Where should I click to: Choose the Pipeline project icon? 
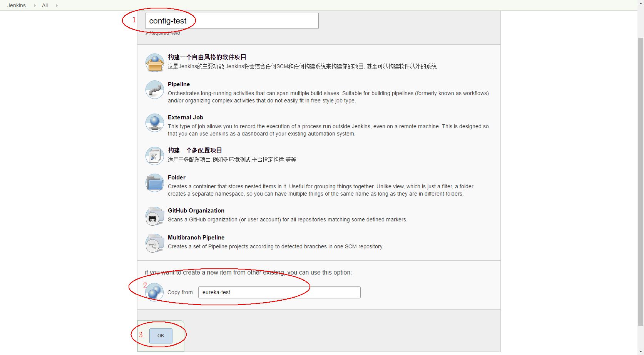(x=155, y=90)
